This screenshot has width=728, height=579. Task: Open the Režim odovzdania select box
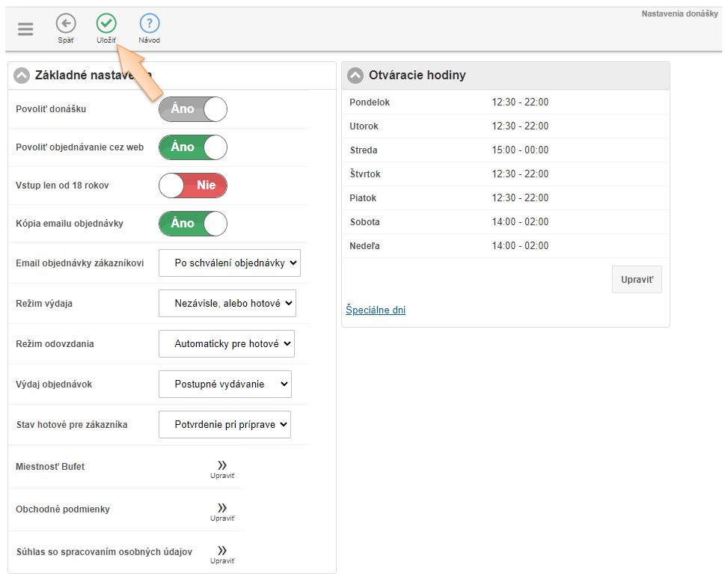click(227, 344)
